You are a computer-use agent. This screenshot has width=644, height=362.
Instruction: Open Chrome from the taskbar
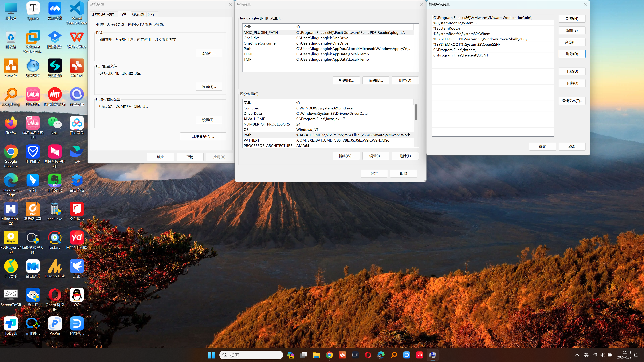tap(329, 355)
